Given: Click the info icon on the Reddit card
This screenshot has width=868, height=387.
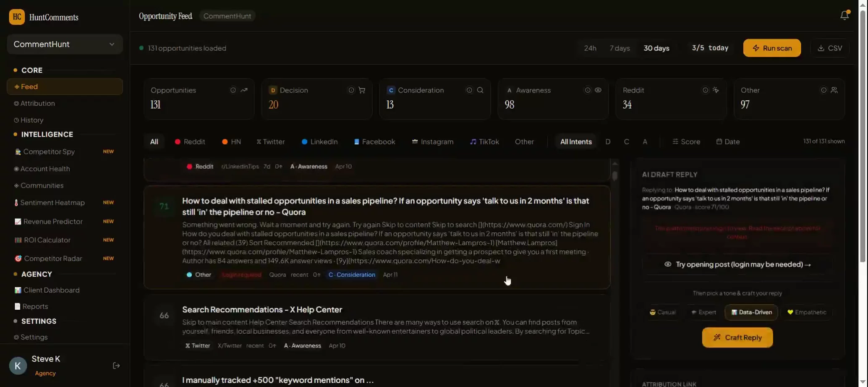Looking at the screenshot, I should pos(705,90).
